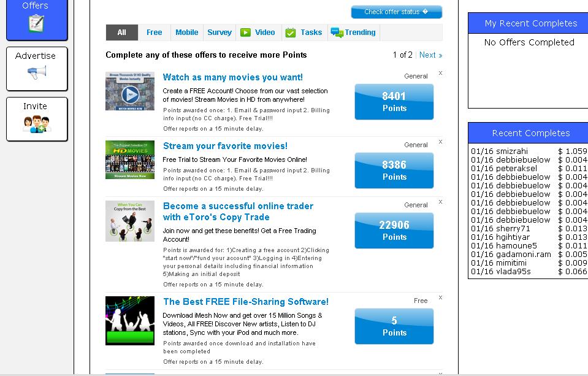Go to Next page of offers
Viewport: 588px width, 376px height.
click(430, 55)
